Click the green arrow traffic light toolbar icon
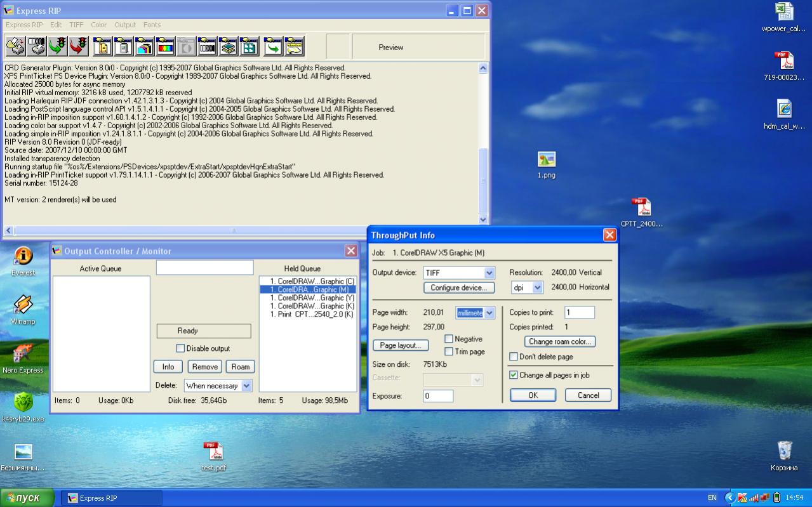Image resolution: width=812 pixels, height=507 pixels. (58, 46)
